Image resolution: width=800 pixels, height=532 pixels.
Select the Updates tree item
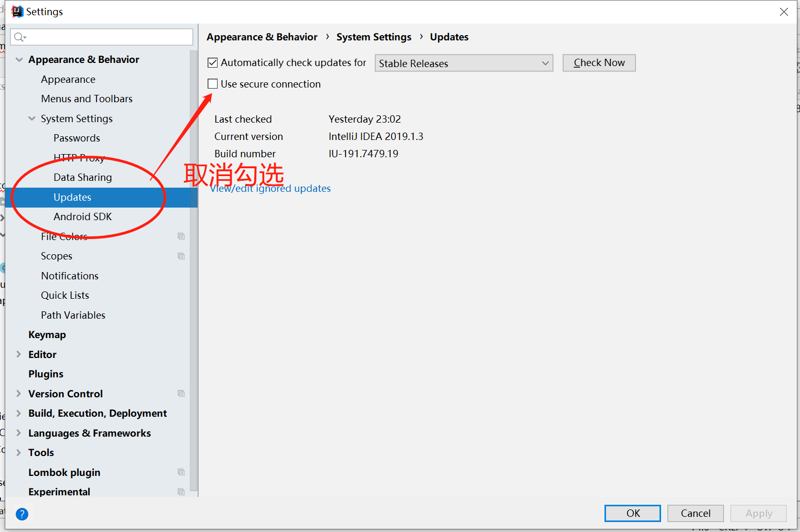[102, 198]
